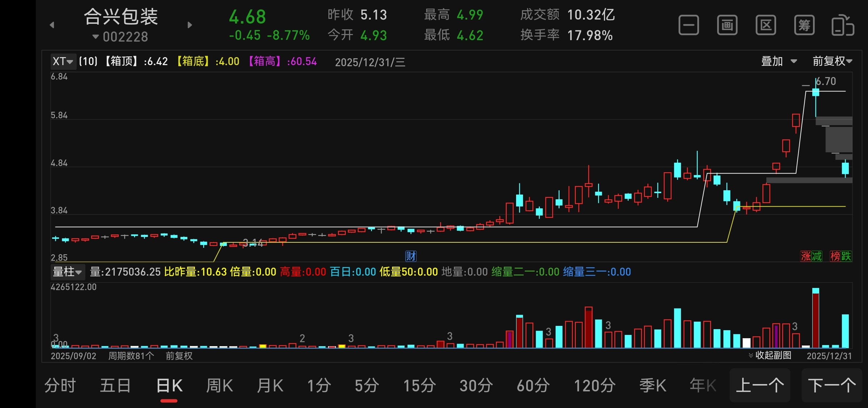Switch to the 分时 intraday tab
This screenshot has width=868, height=408.
60,386
